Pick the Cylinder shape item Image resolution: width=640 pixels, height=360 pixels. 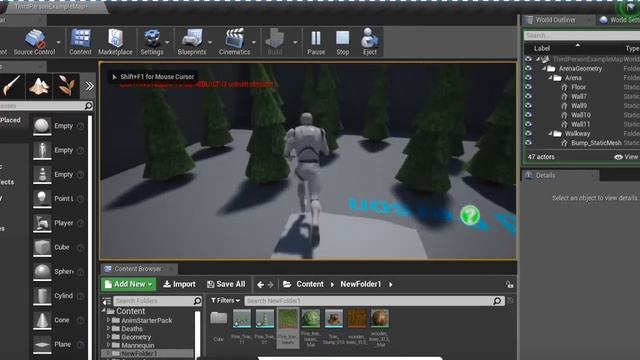coord(42,296)
